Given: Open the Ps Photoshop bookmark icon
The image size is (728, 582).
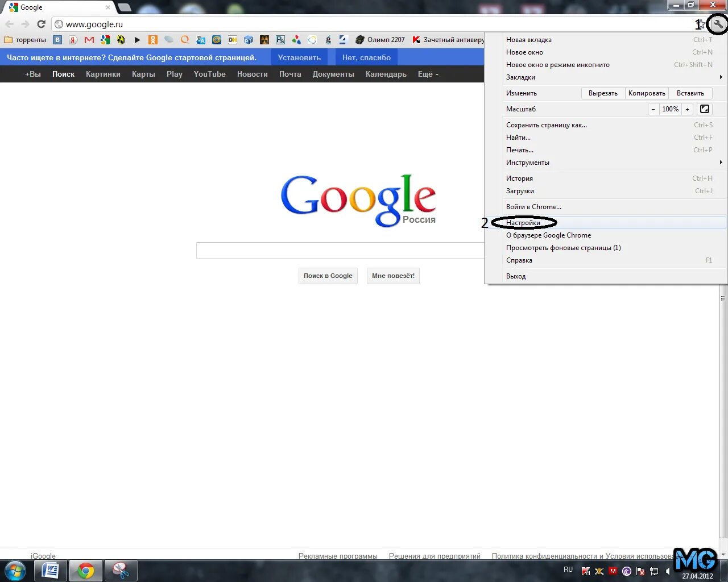Looking at the screenshot, I should (x=280, y=40).
